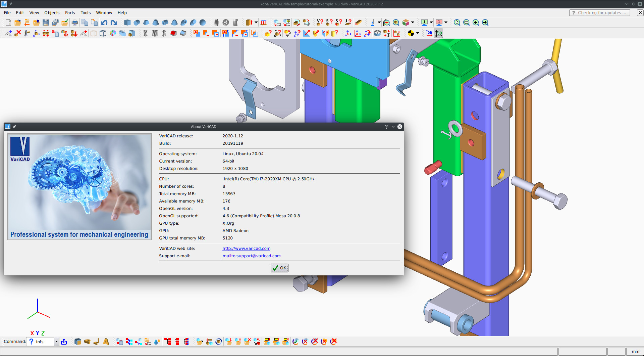
Task: Expand the center of gravity dropdown arrow
Action: pyautogui.click(x=418, y=33)
